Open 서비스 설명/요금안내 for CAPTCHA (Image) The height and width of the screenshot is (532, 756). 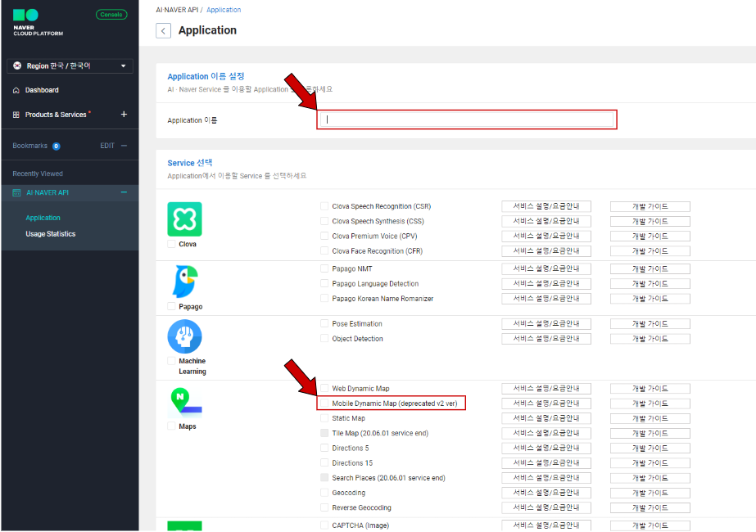click(546, 525)
